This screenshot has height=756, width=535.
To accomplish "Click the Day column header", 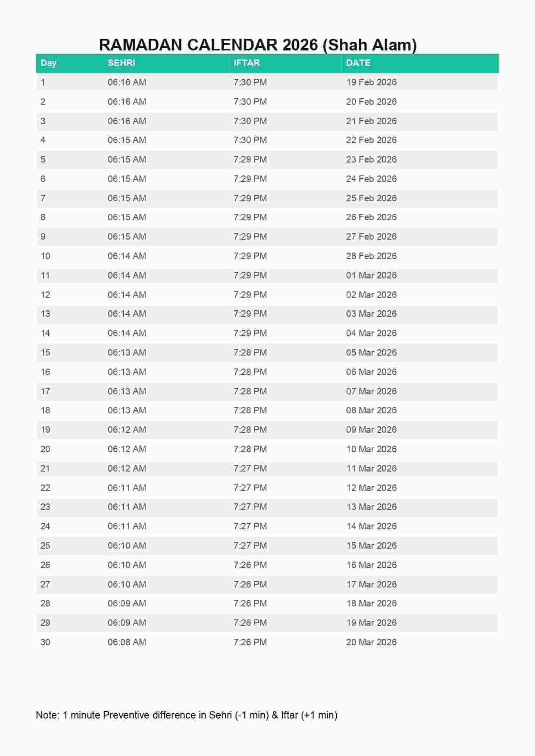I will (x=49, y=63).
